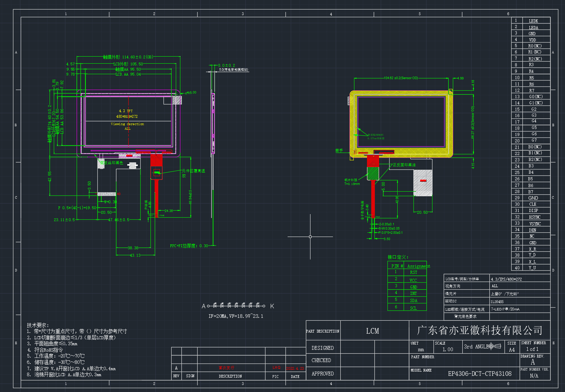The height and width of the screenshot is (392, 565).
Task: Click the "43.13" dimension value
Action: click(x=135, y=255)
